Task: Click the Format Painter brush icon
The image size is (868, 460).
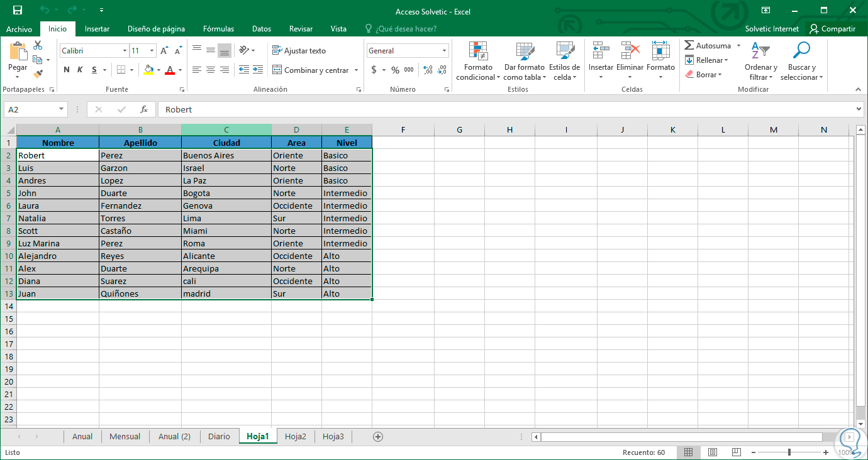Action: pyautogui.click(x=38, y=74)
